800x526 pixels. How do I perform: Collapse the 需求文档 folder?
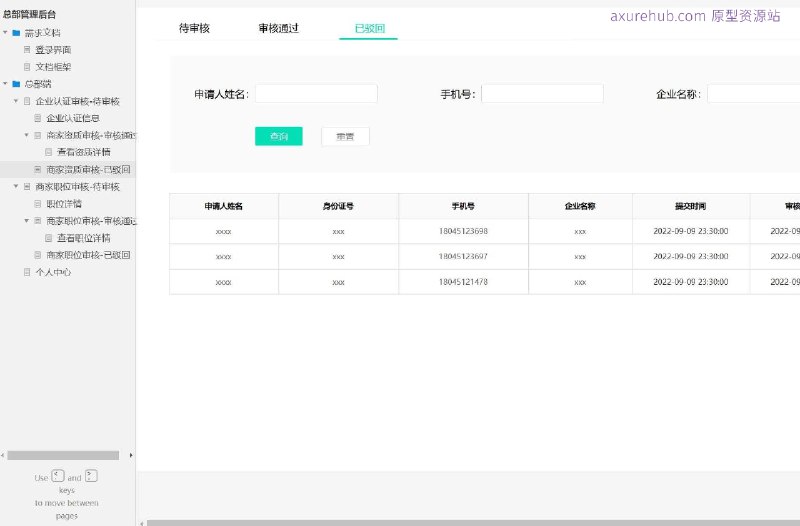click(x=5, y=33)
